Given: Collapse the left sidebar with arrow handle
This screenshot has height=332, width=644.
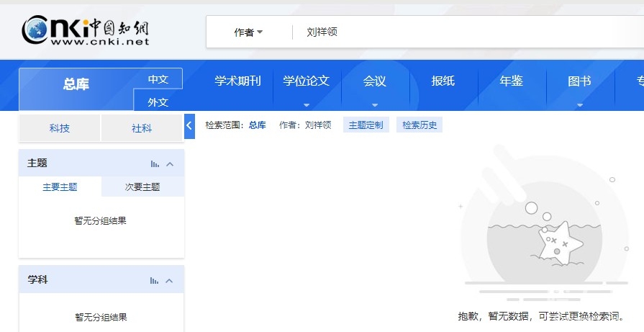Looking at the screenshot, I should [189, 125].
